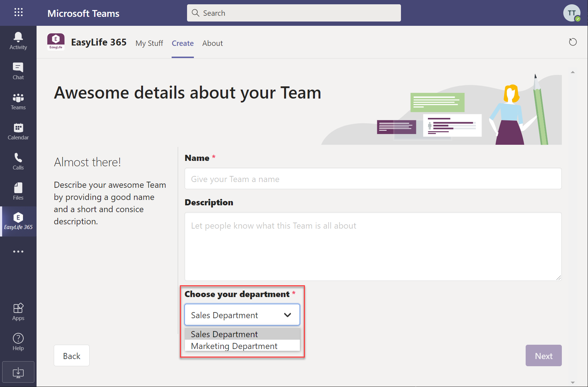This screenshot has width=588, height=387.
Task: Click the download desktop app icon
Action: [18, 372]
